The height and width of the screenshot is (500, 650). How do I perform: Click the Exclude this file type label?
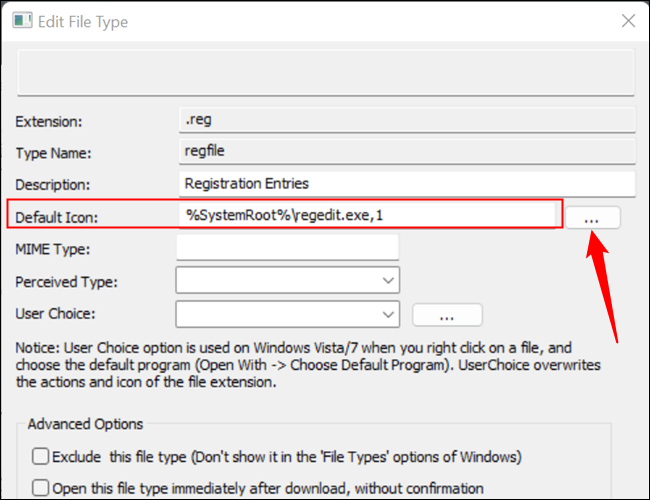pyautogui.click(x=286, y=457)
